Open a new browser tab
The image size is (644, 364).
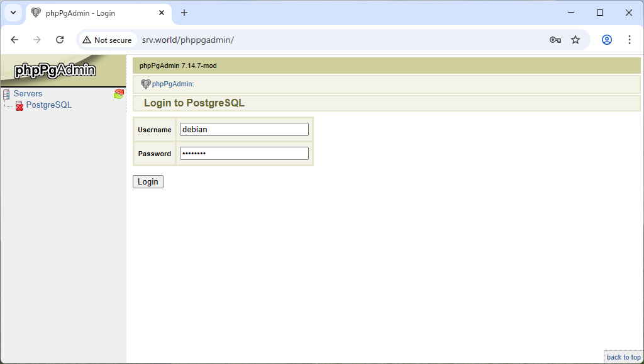[x=184, y=13]
